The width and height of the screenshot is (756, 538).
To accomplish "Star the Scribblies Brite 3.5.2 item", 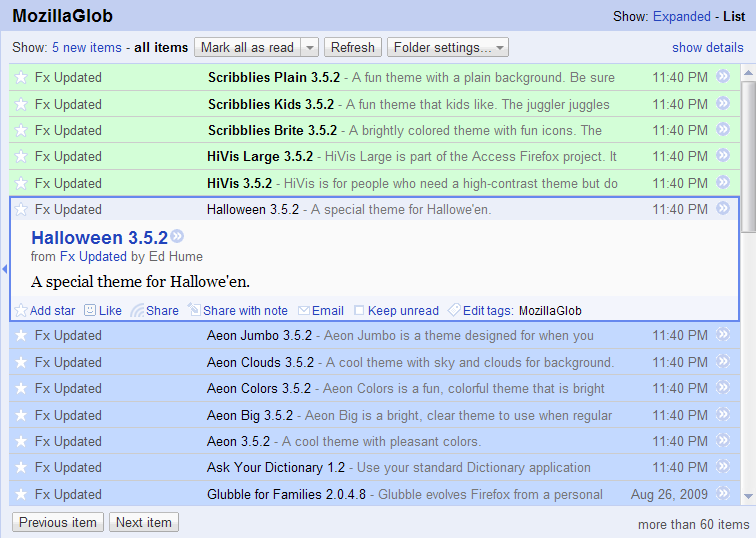I will pyautogui.click(x=21, y=130).
